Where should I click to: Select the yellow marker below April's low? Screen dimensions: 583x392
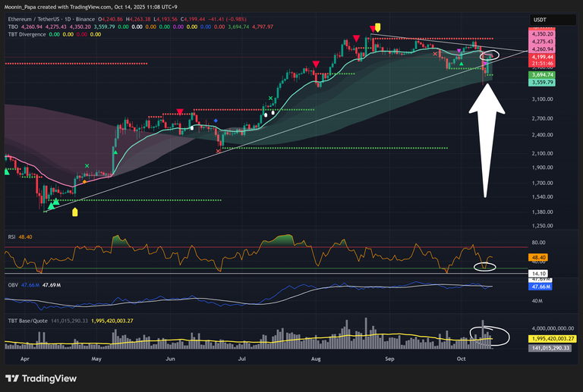pyautogui.click(x=74, y=212)
